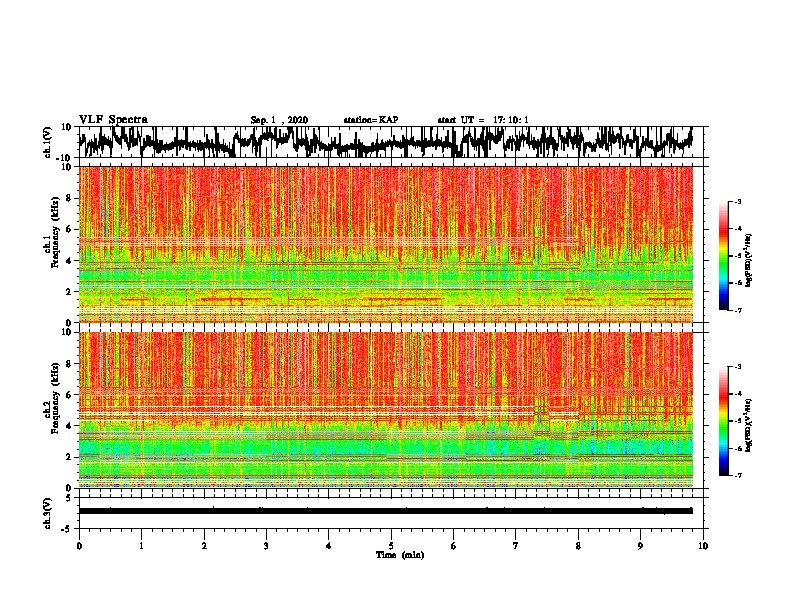
Task: Click the '6' kHz tick on ch.2 frequency axis
Action: pyautogui.click(x=69, y=394)
